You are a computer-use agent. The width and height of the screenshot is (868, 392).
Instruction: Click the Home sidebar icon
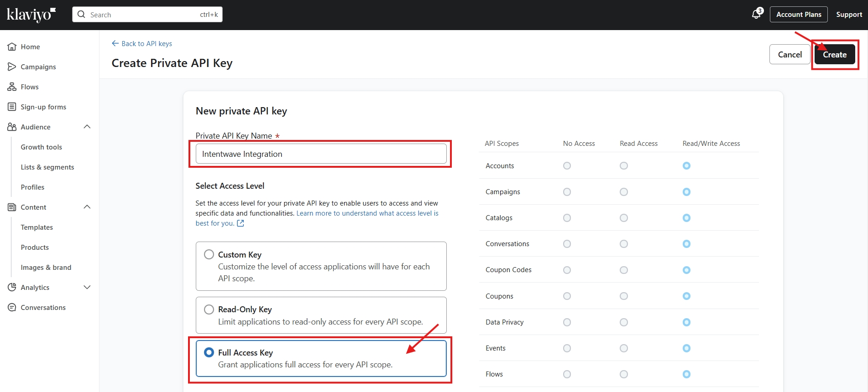12,46
